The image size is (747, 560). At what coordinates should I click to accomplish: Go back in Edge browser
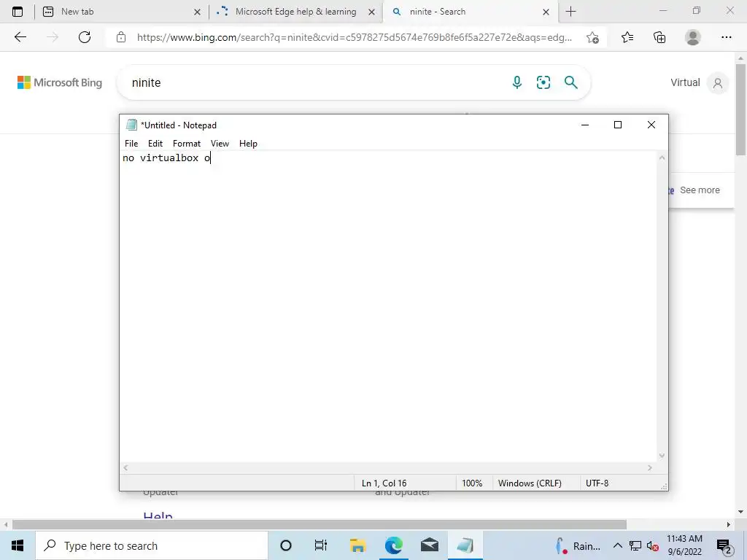(20, 37)
